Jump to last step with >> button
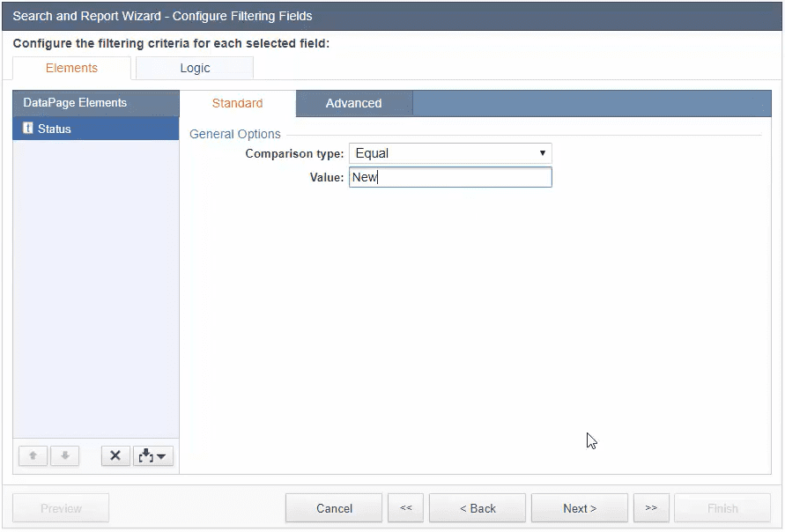This screenshot has height=532, width=785. tap(651, 508)
